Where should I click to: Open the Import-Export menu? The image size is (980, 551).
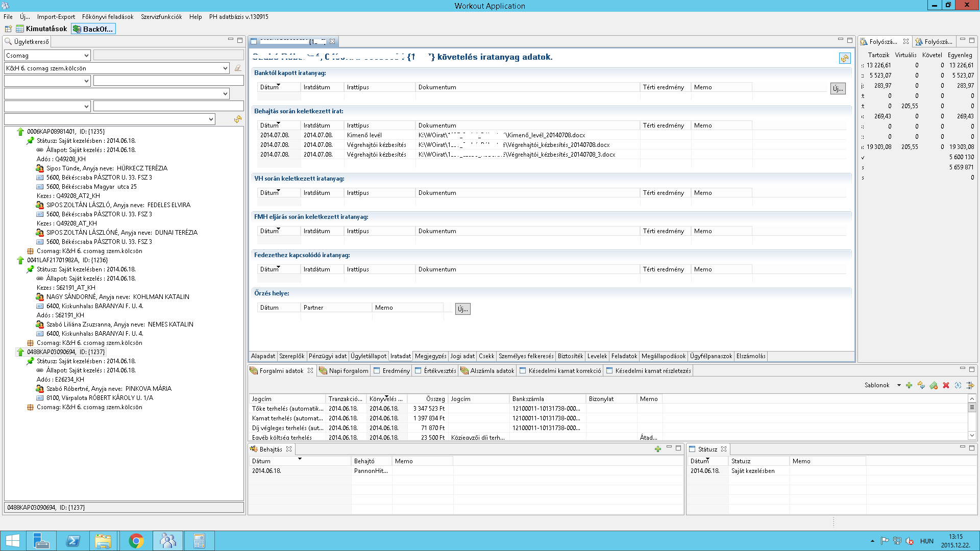[x=56, y=17]
